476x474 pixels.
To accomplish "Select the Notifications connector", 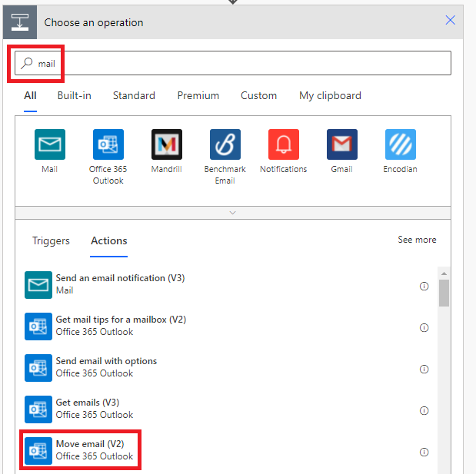I will [x=284, y=144].
